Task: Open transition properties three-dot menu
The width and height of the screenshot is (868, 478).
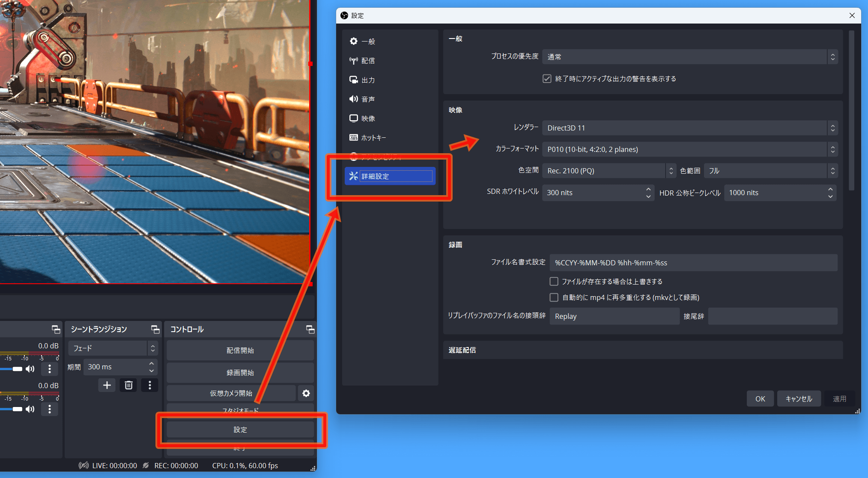Action: [x=149, y=385]
